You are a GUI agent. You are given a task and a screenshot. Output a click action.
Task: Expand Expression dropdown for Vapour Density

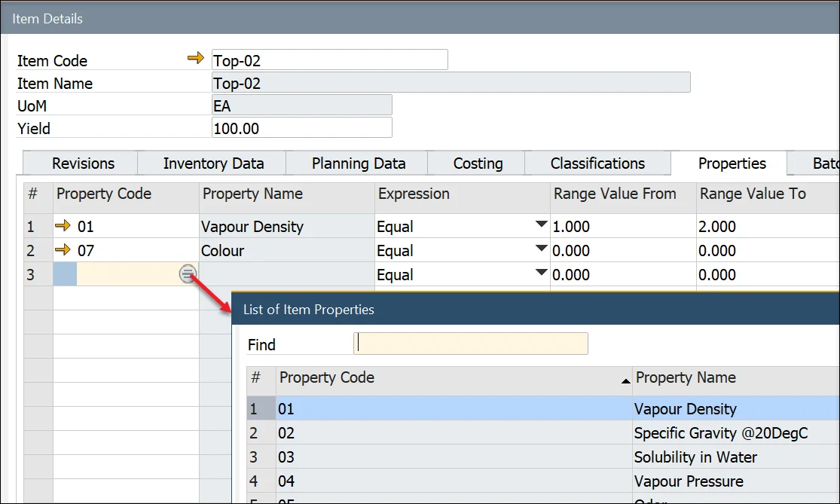[x=540, y=225]
